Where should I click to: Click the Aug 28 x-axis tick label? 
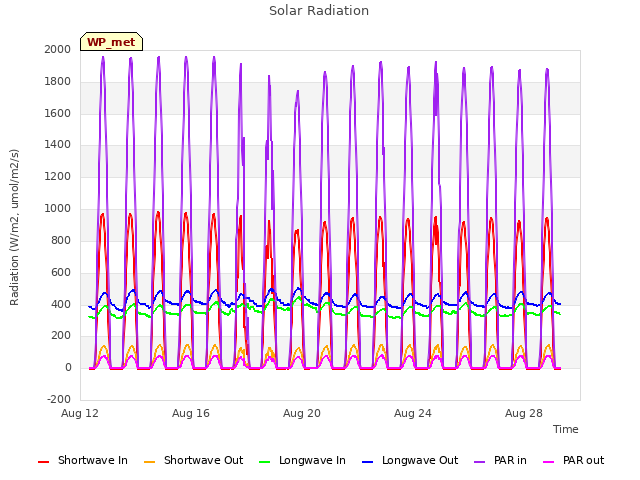[524, 413]
